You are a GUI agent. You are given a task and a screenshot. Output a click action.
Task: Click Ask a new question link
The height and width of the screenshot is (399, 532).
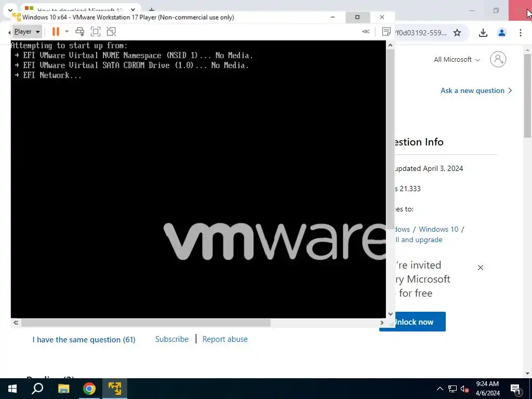tap(476, 90)
